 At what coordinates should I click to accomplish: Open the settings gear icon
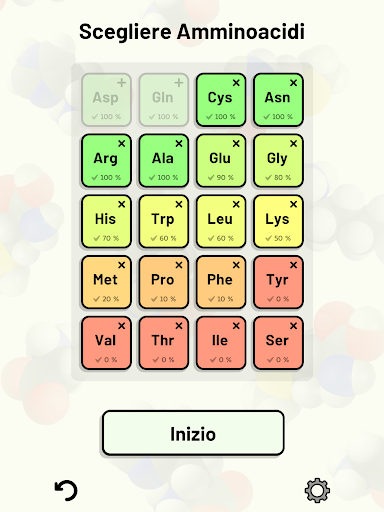point(317,490)
